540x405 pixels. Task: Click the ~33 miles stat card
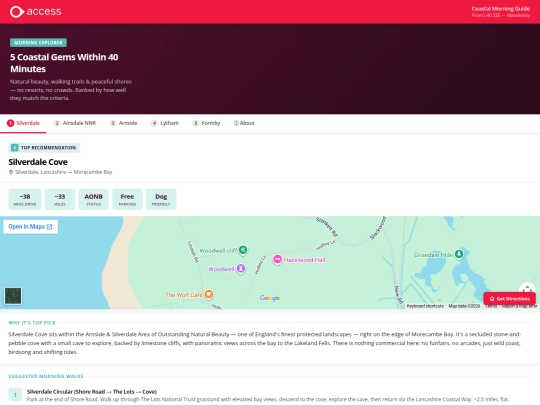[60, 199]
